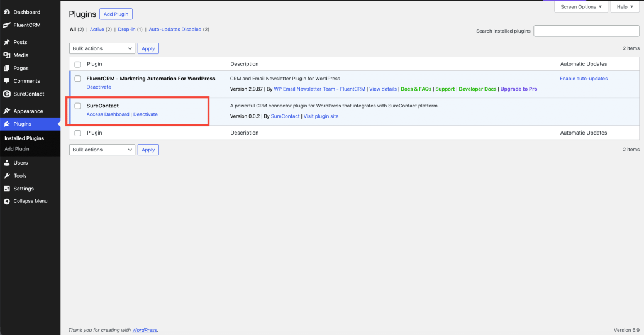Click the Users person icon
Image resolution: width=644 pixels, height=335 pixels.
click(x=6, y=163)
